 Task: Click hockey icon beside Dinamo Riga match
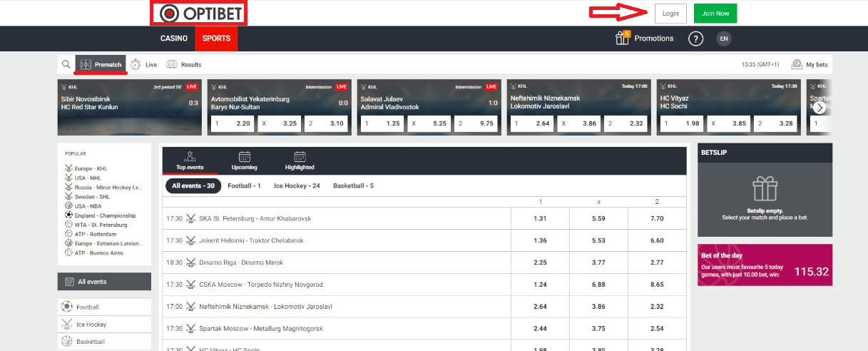pyautogui.click(x=191, y=263)
